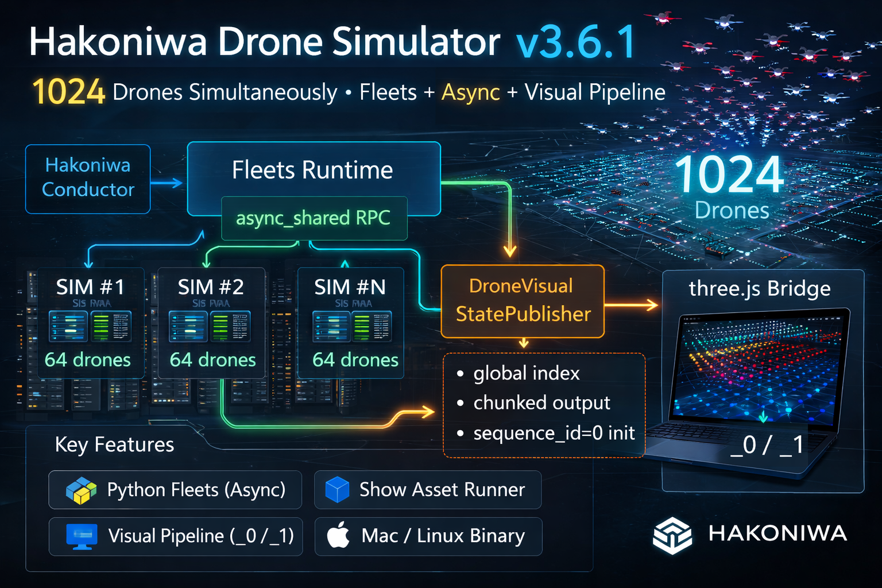
Task: Click the blue monitor icon beside Visual Pipeline
Action: [x=82, y=536]
